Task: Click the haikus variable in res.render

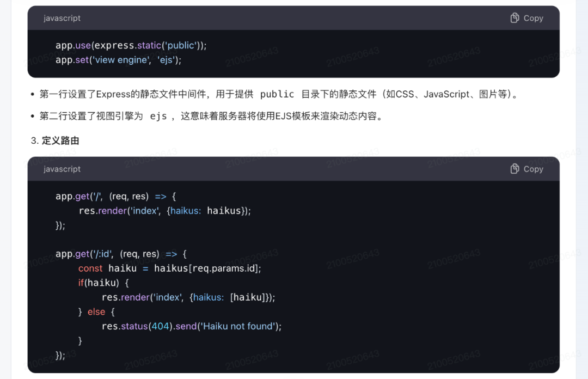Action: (224, 211)
